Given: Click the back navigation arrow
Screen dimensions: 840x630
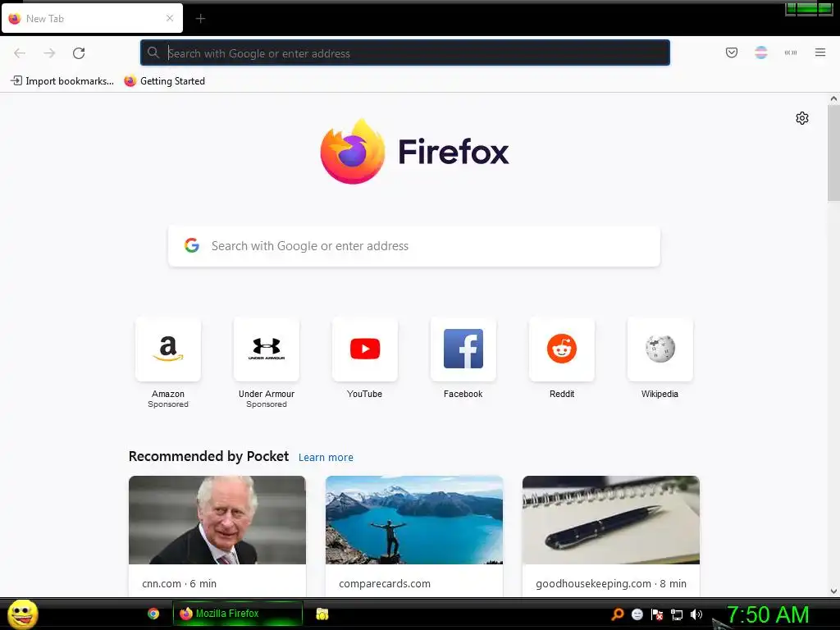Looking at the screenshot, I should [x=20, y=53].
